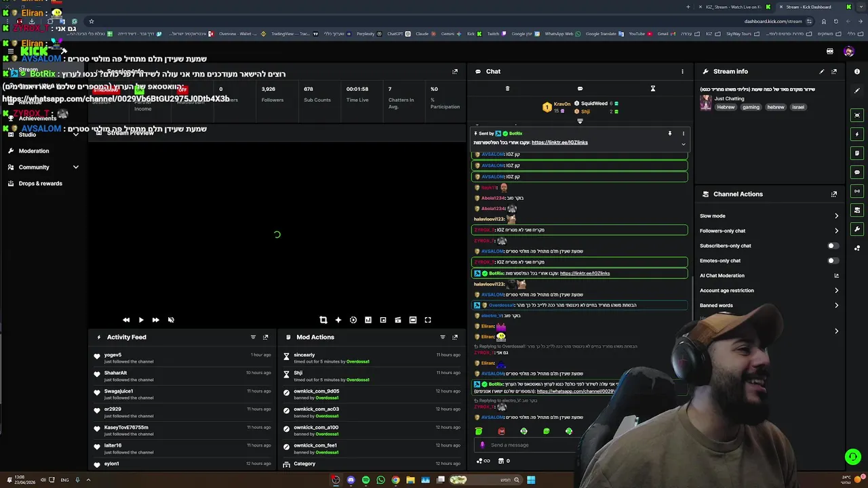Toggle Emotes-only chat switch
This screenshot has height=488, width=868.
tap(833, 260)
